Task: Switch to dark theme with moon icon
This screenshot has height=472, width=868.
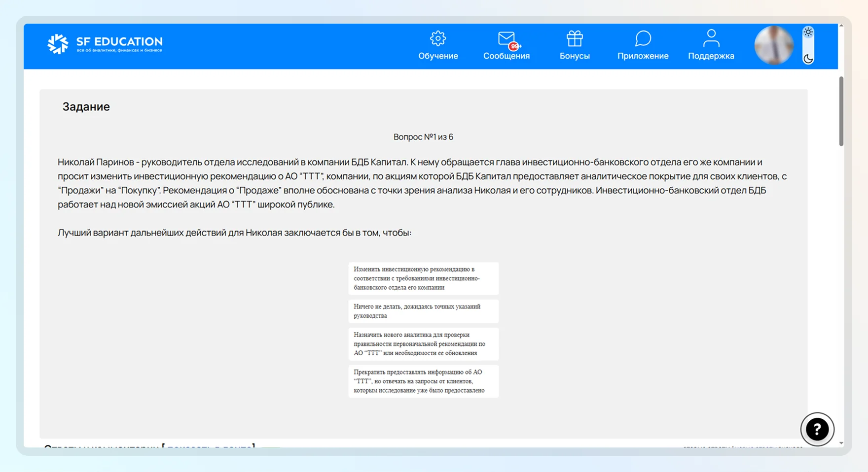Action: 808,59
